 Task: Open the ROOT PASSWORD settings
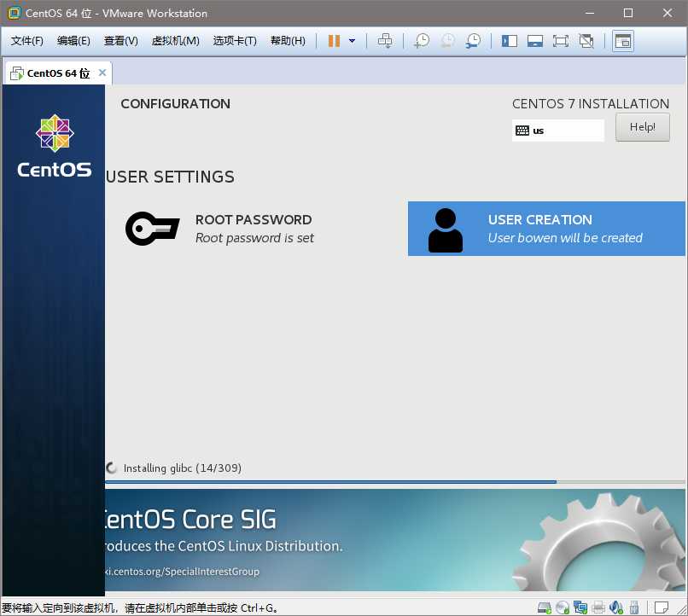(x=254, y=229)
